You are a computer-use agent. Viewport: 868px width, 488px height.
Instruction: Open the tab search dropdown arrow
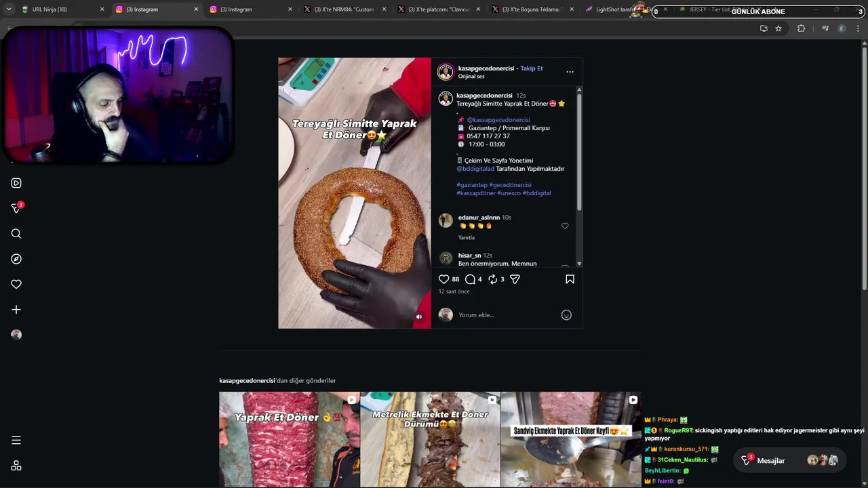coord(8,9)
